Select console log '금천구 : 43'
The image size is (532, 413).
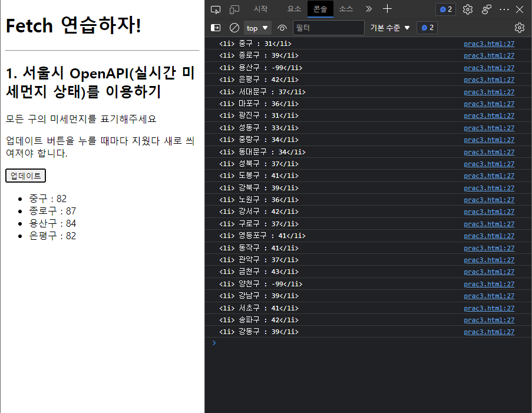tap(259, 272)
